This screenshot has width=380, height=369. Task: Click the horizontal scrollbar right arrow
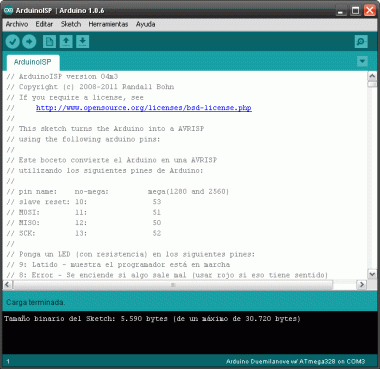pyautogui.click(x=361, y=285)
